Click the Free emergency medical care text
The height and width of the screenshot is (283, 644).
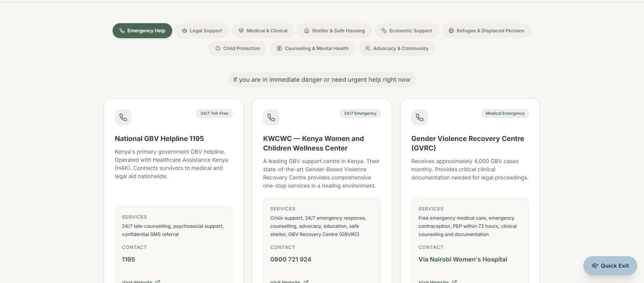(x=468, y=226)
